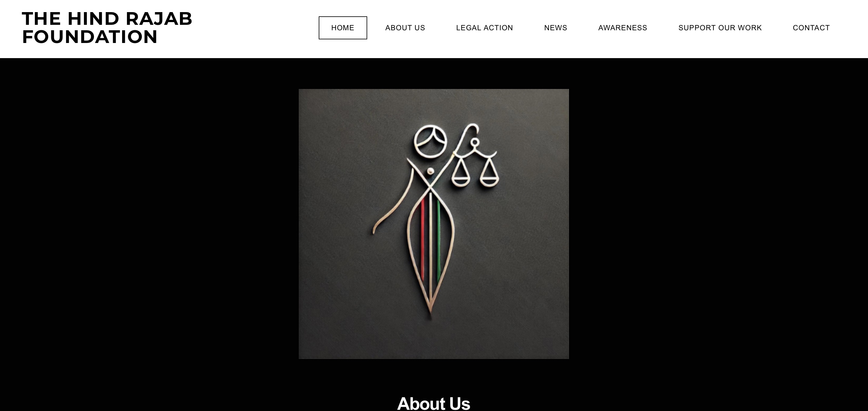Screen dimensions: 868x411
Task: Go to the LEGAL ACTION page
Action: (484, 28)
